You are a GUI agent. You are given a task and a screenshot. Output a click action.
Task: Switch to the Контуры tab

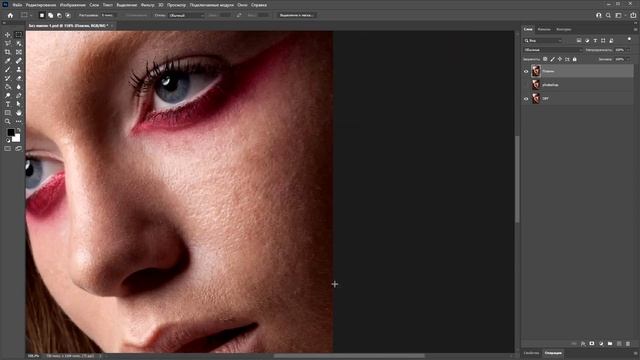point(564,29)
